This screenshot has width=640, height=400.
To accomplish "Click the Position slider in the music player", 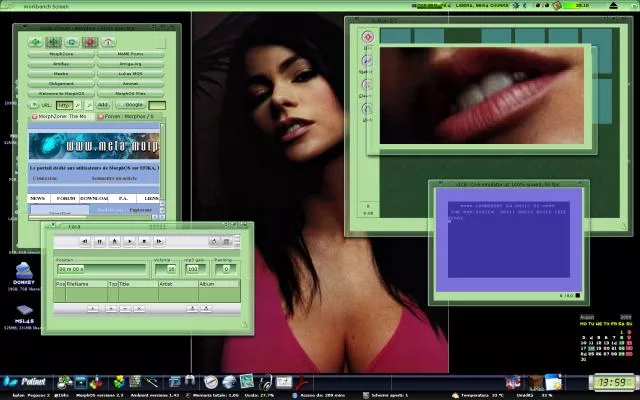I will click(x=102, y=269).
